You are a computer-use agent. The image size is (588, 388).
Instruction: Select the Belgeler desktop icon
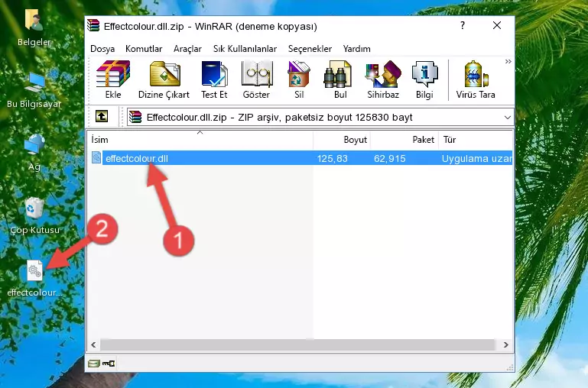tap(34, 28)
